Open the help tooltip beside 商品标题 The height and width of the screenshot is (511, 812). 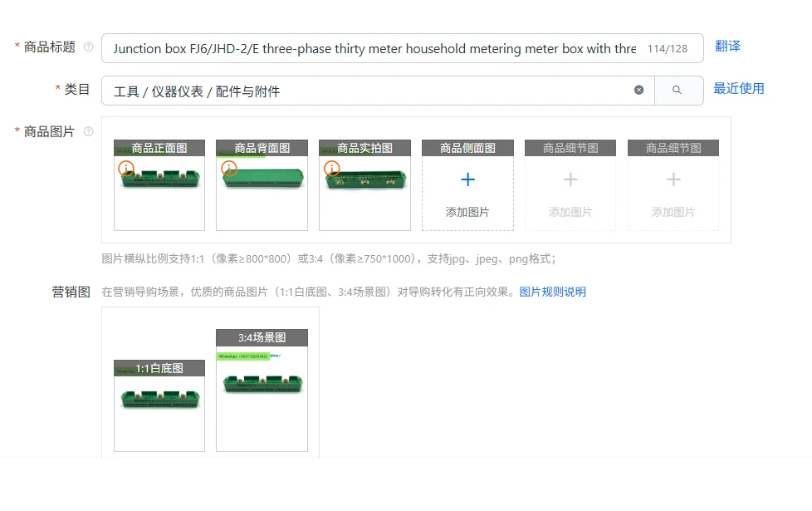90,48
